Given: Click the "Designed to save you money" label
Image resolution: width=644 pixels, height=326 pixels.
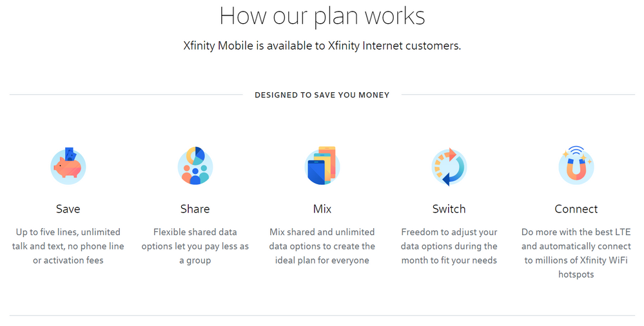Looking at the screenshot, I should click(x=322, y=95).
